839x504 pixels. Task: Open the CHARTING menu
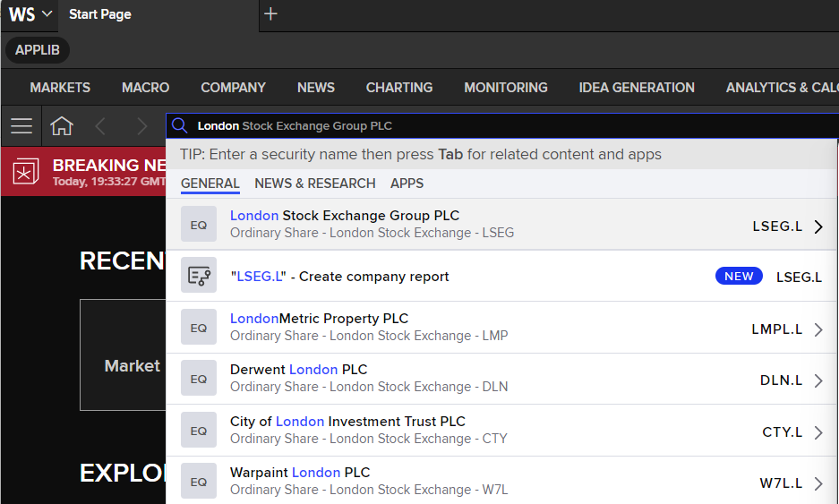pyautogui.click(x=399, y=87)
